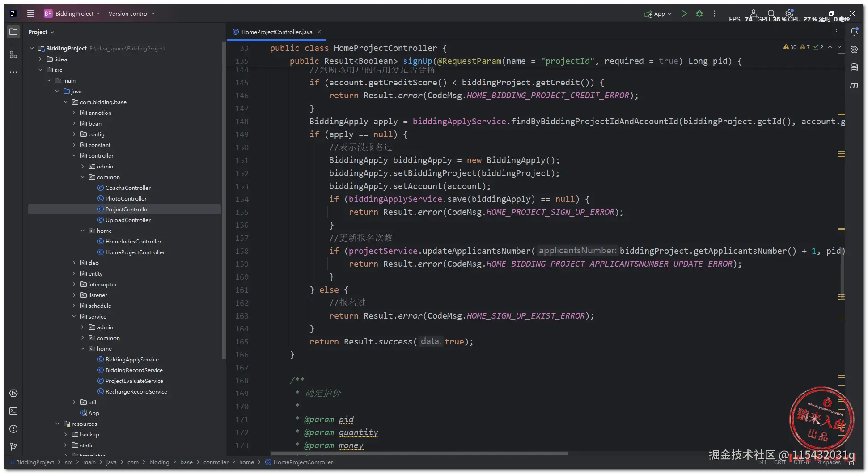Open the main menu hamburger icon

(x=31, y=13)
